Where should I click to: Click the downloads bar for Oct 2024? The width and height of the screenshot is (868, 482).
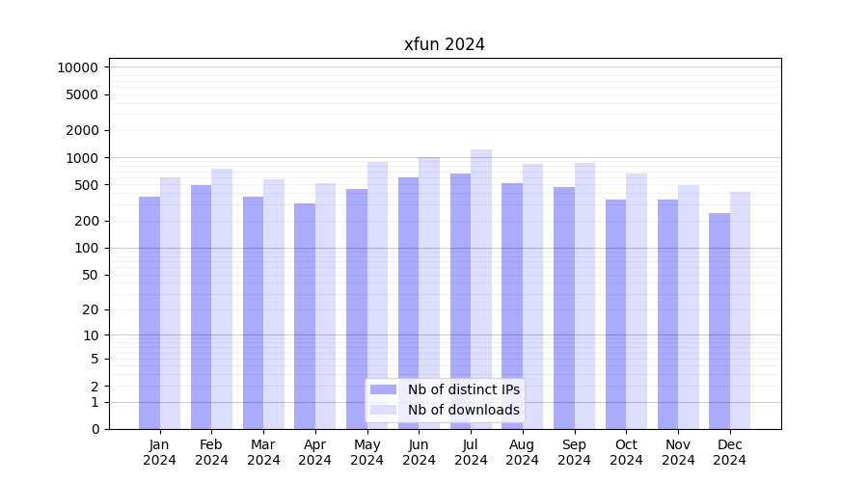[x=637, y=301]
